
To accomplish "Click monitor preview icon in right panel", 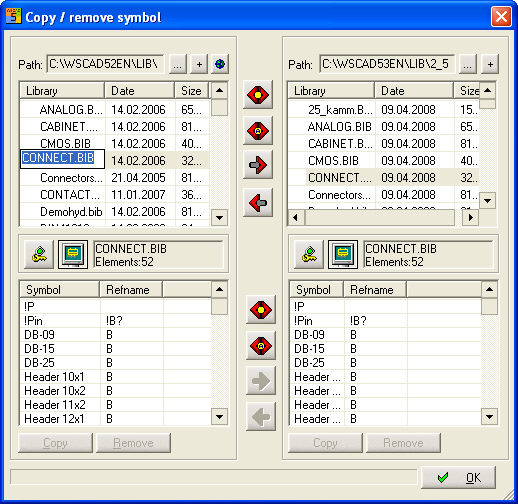I will coord(343,254).
